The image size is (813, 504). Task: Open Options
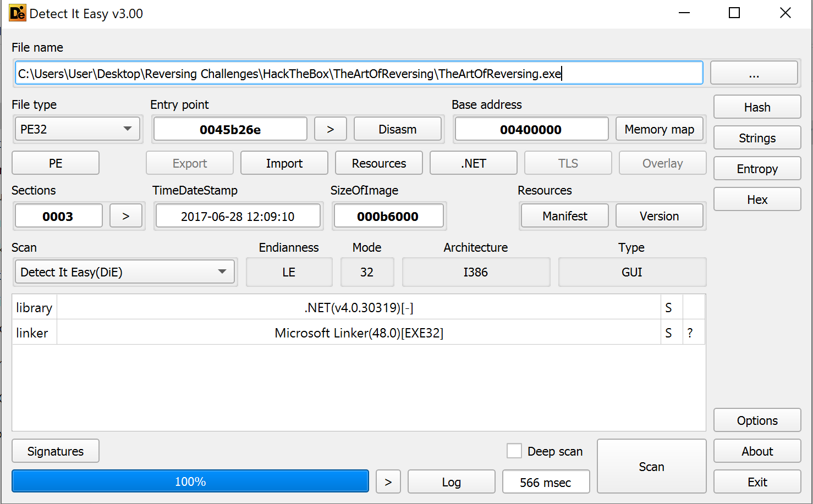point(757,420)
